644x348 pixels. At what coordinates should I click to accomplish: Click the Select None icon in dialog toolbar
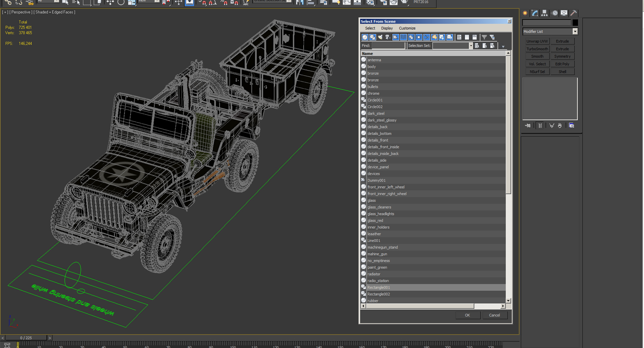(467, 37)
